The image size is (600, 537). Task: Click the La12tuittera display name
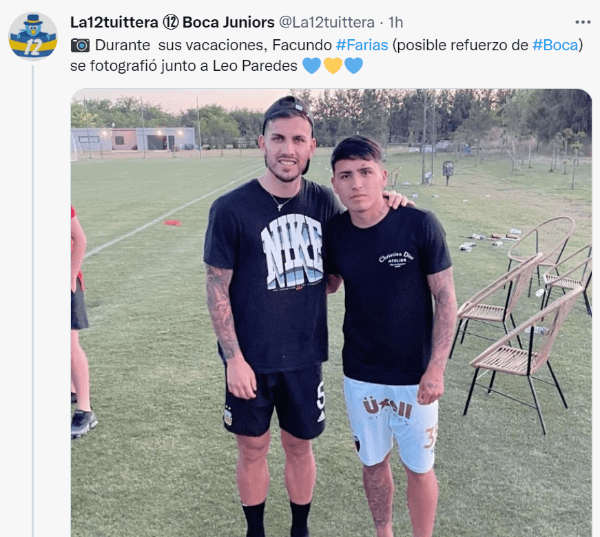[x=114, y=23]
